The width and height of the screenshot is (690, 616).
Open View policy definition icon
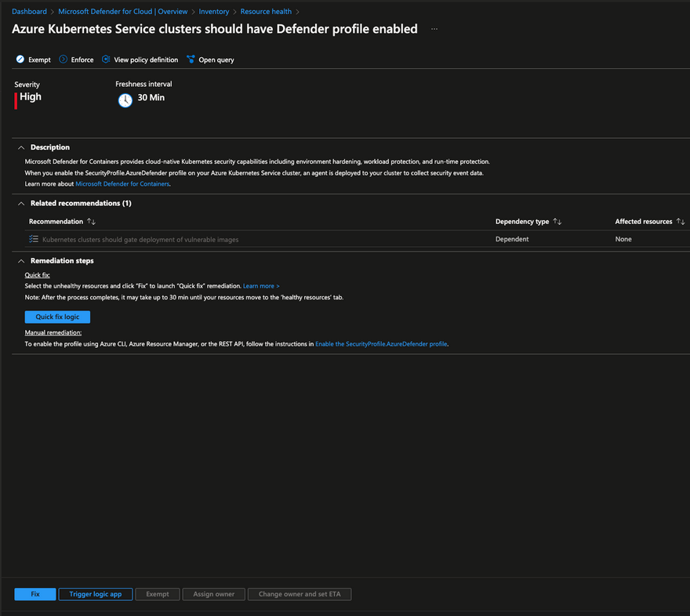pyautogui.click(x=106, y=60)
